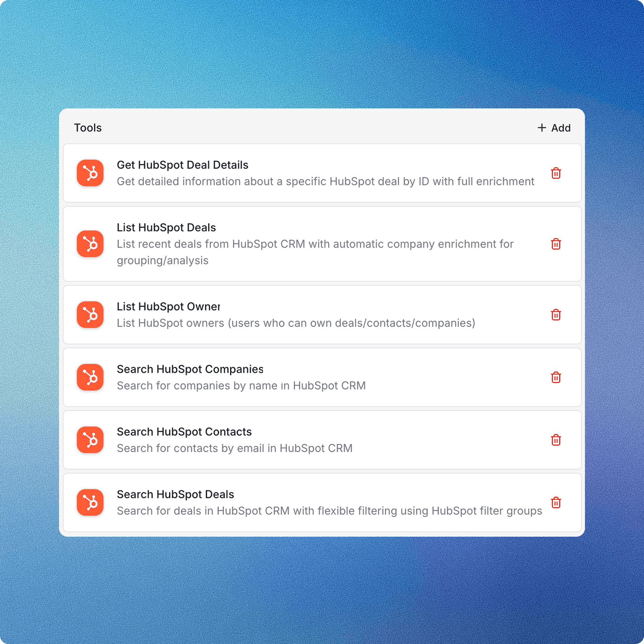This screenshot has width=644, height=644.
Task: Click the Add button in Tools header
Action: (x=554, y=128)
